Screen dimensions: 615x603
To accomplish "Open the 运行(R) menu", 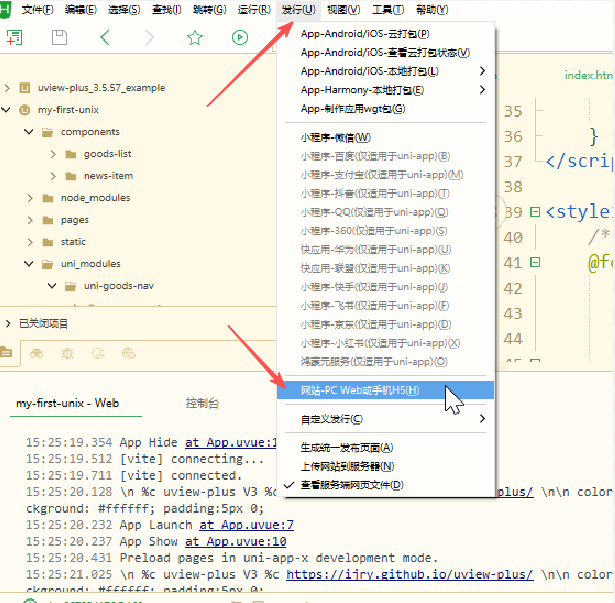I will click(x=254, y=9).
